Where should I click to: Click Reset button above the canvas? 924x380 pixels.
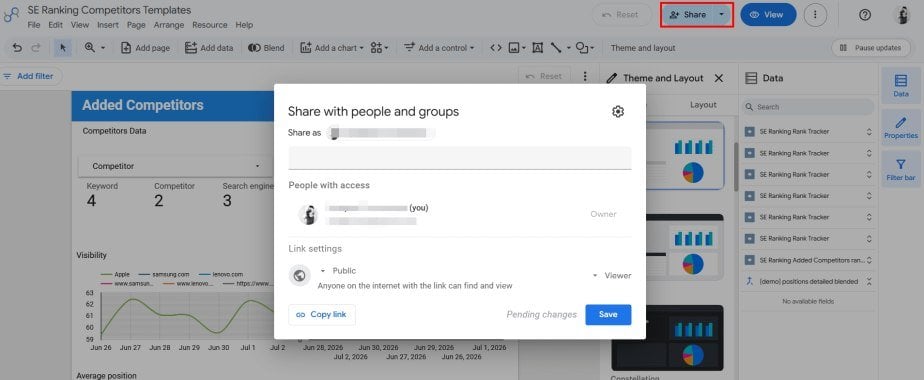[x=544, y=76]
